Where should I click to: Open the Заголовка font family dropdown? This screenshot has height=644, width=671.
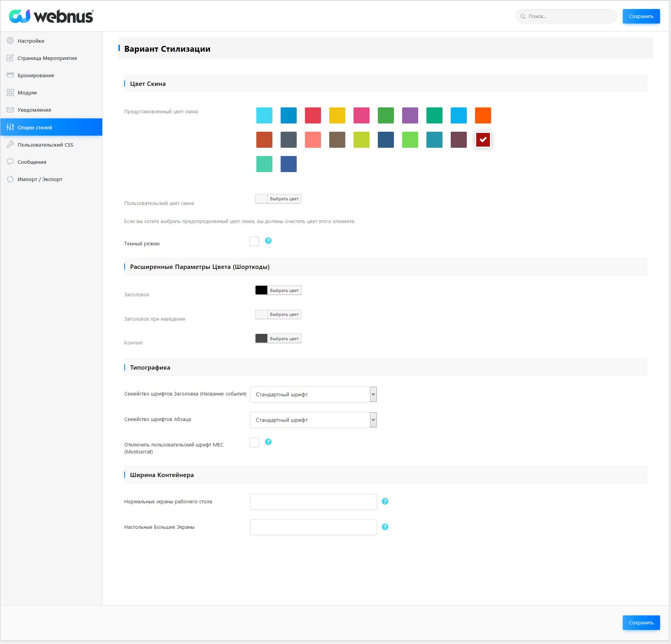point(313,394)
